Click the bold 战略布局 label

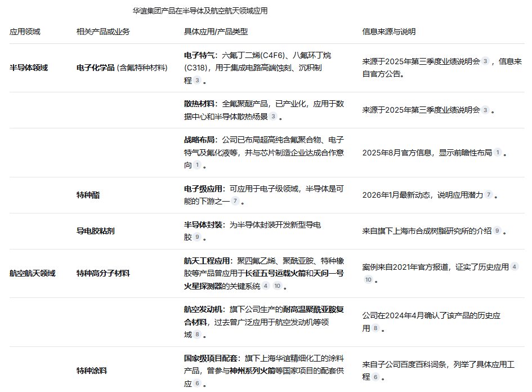(x=199, y=140)
